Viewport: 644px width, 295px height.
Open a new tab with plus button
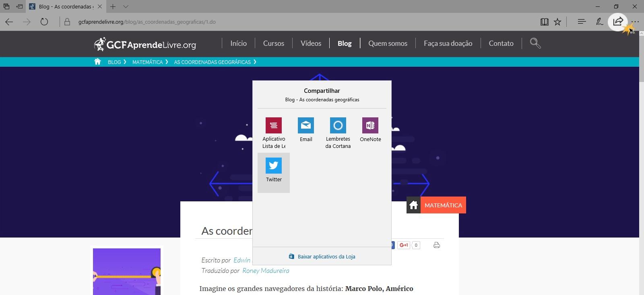point(113,6)
